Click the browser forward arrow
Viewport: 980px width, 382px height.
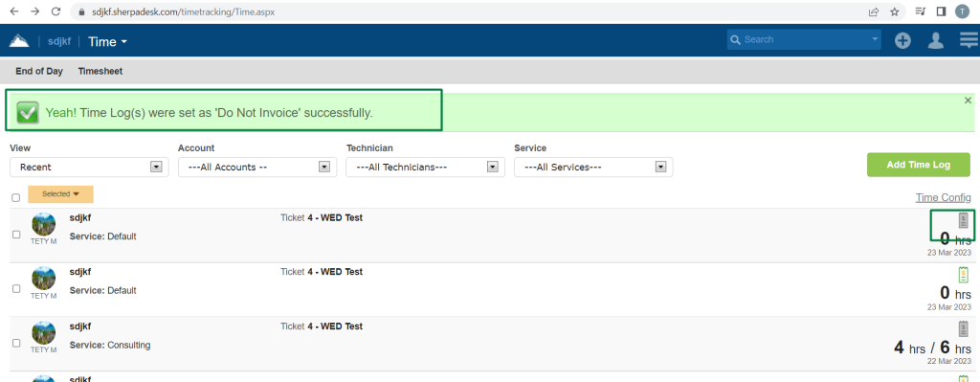coord(35,11)
